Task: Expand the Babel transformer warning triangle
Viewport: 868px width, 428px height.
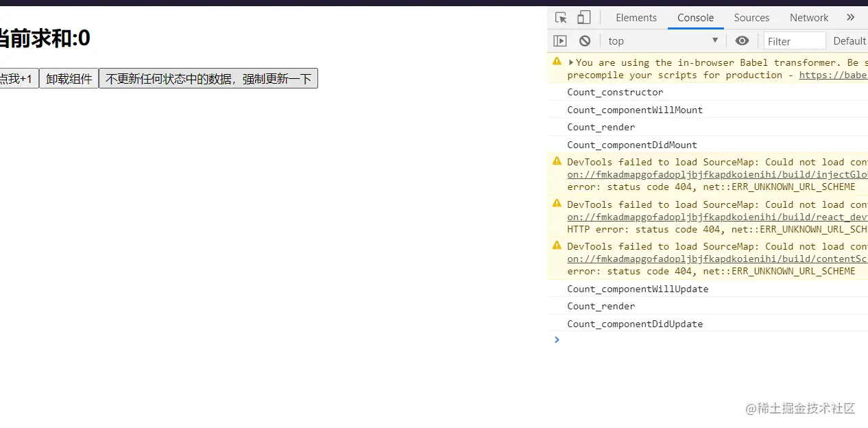Action: click(x=571, y=62)
